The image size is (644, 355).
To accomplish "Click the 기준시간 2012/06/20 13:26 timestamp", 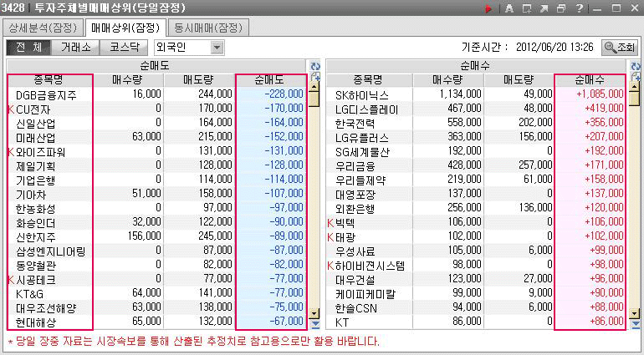I will pos(528,48).
